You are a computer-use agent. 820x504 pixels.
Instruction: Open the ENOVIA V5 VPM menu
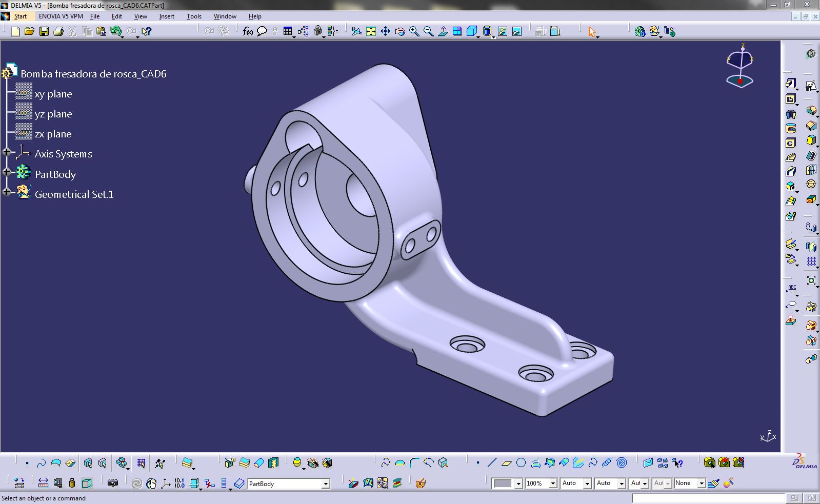click(61, 16)
